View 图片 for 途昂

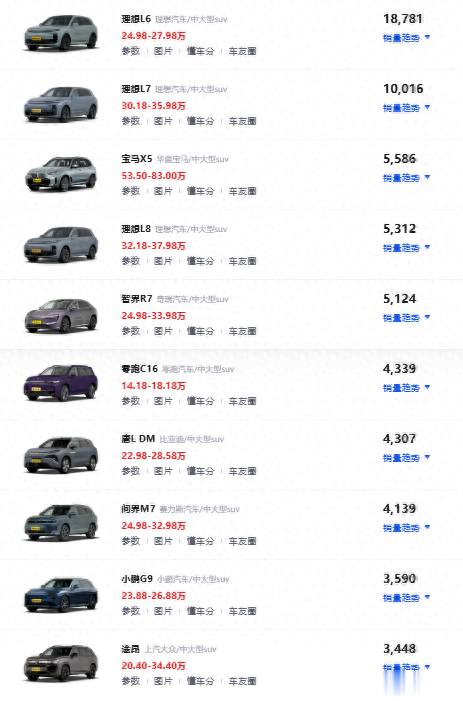click(163, 681)
